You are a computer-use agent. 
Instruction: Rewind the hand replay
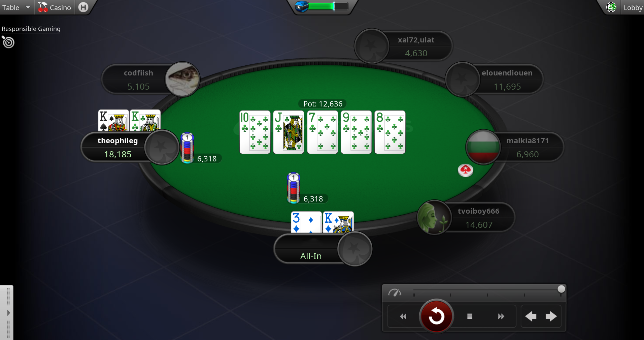click(403, 316)
